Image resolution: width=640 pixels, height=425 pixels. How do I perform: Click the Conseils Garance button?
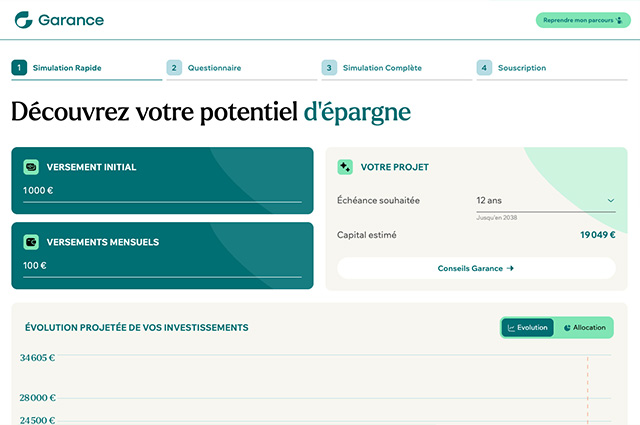[476, 268]
